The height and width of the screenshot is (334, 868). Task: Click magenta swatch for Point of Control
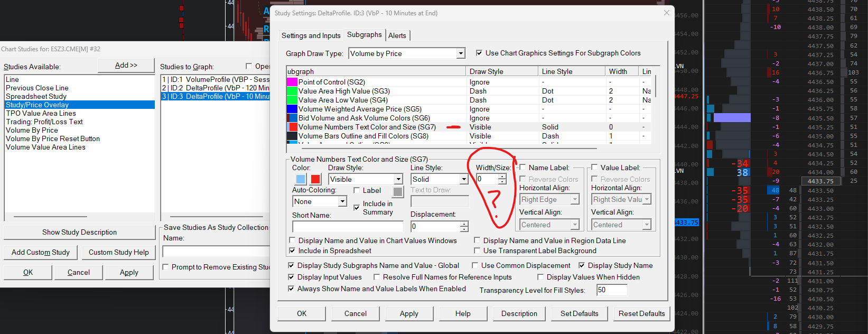(292, 82)
